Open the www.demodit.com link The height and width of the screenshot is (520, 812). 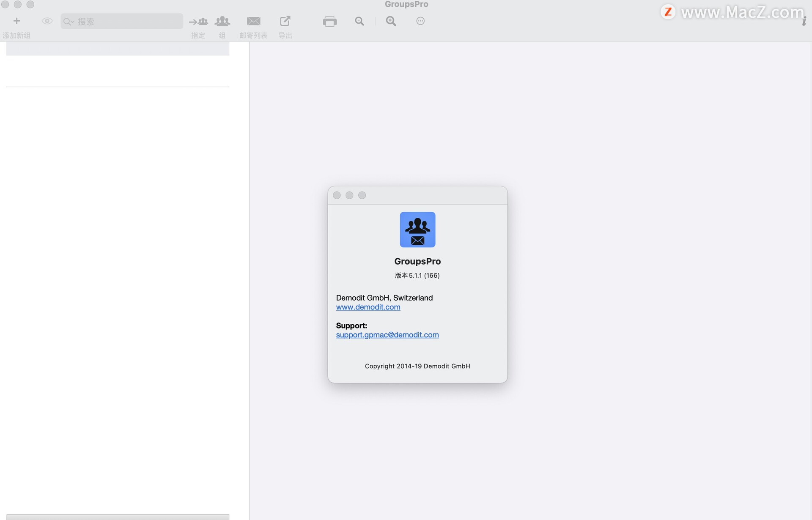click(368, 307)
